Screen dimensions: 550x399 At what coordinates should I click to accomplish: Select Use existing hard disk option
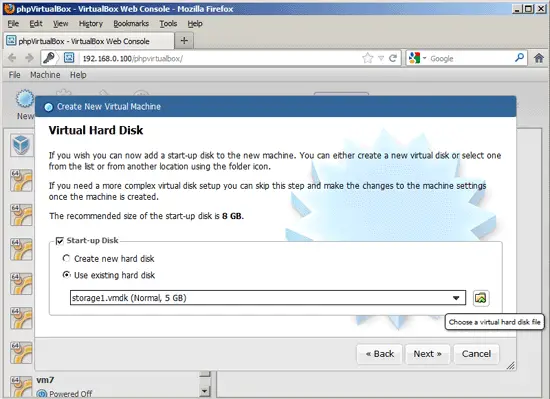(x=66, y=275)
